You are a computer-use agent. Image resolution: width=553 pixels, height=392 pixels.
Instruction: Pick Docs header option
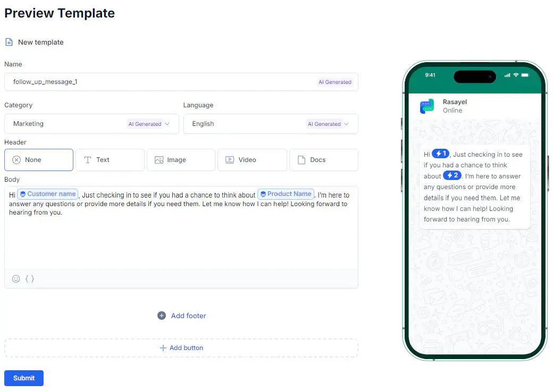coord(324,160)
